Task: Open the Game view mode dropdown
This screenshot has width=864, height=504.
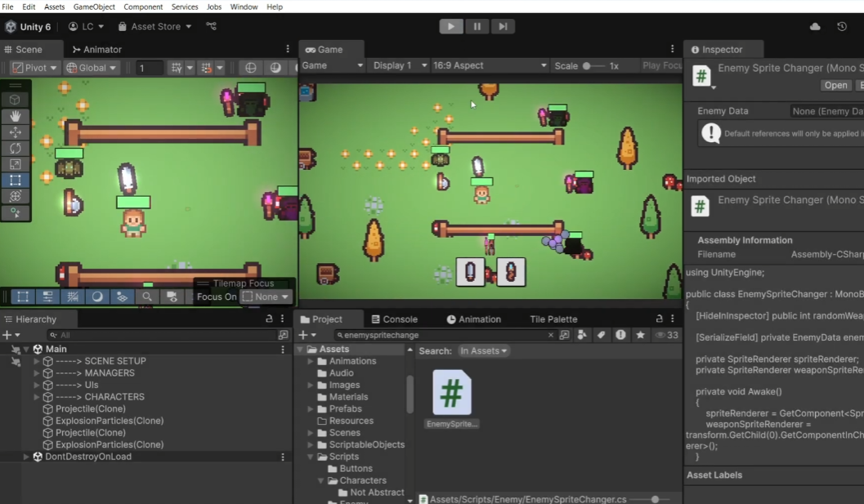Action: point(332,65)
